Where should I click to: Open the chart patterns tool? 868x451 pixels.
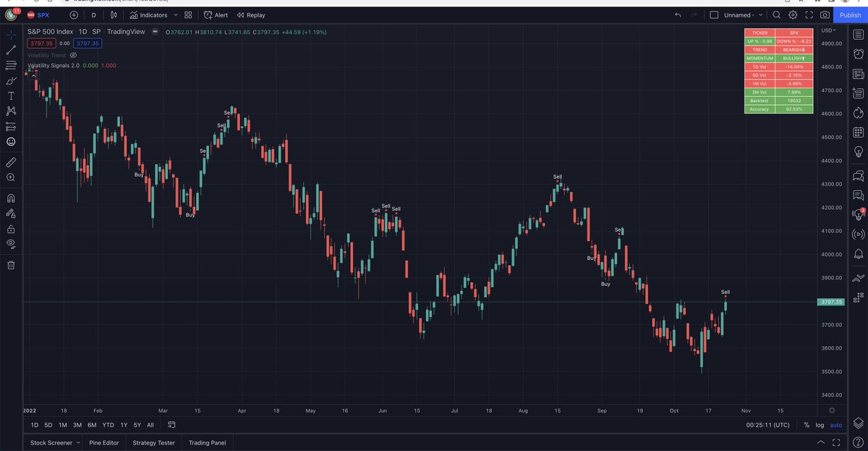[x=11, y=111]
